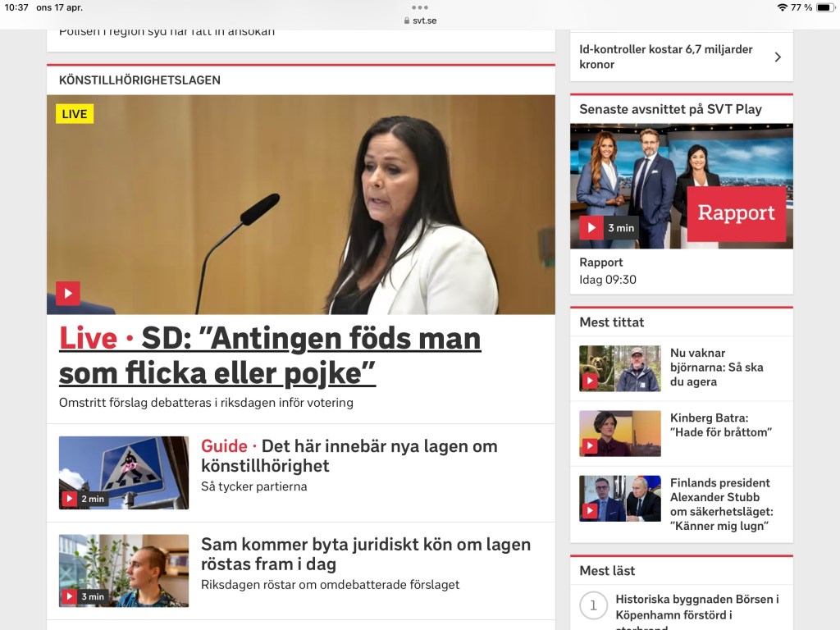Read the article about Sam changing legal gender

pyautogui.click(x=366, y=554)
